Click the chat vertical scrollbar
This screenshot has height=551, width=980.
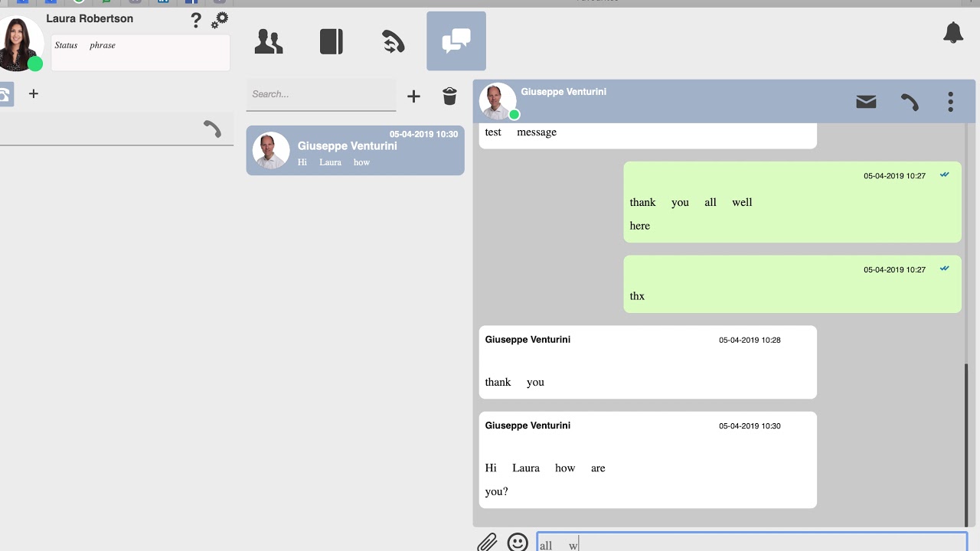click(967, 444)
